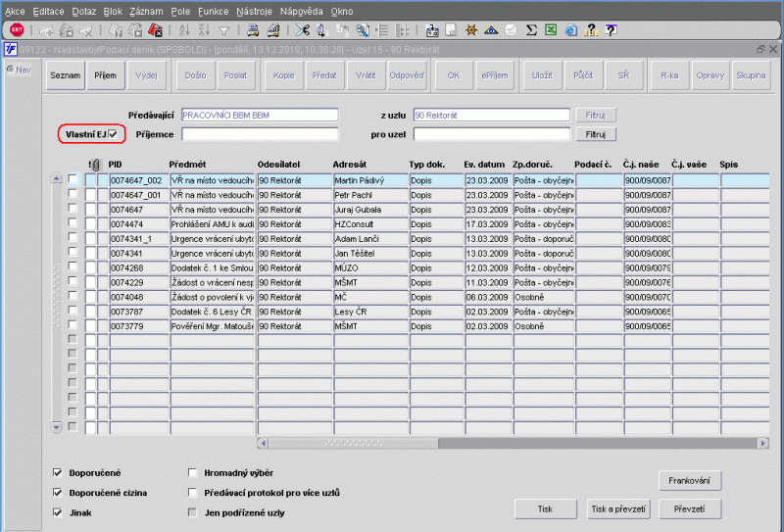Uncheck the Doporučeně checkbox

58,472
